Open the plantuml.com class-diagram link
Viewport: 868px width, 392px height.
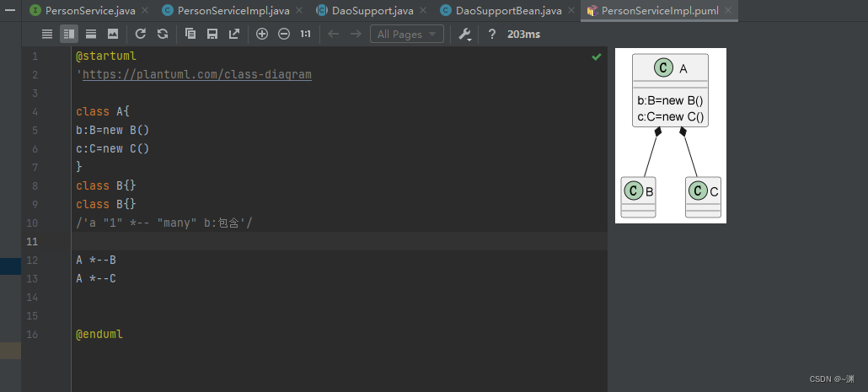197,75
